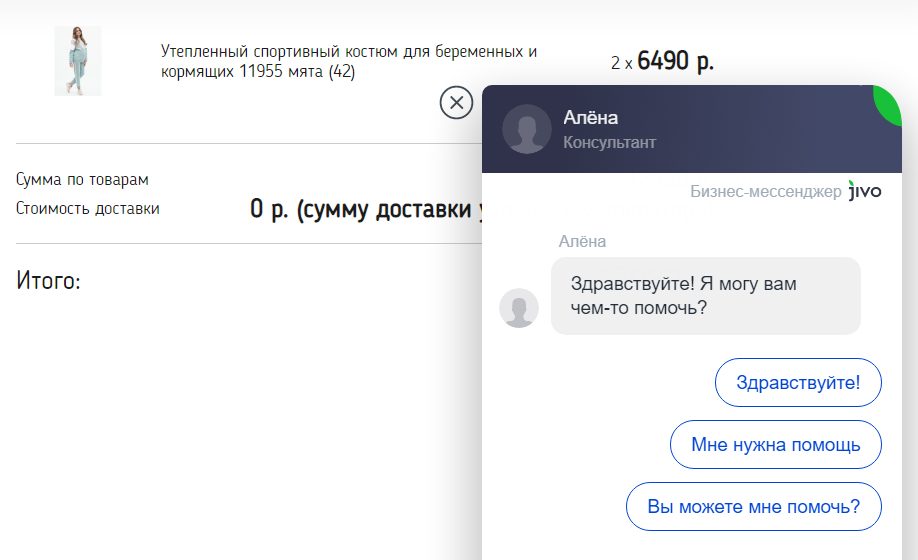Click the Консультант label under the name
The height and width of the screenshot is (560, 918).
[x=609, y=142]
